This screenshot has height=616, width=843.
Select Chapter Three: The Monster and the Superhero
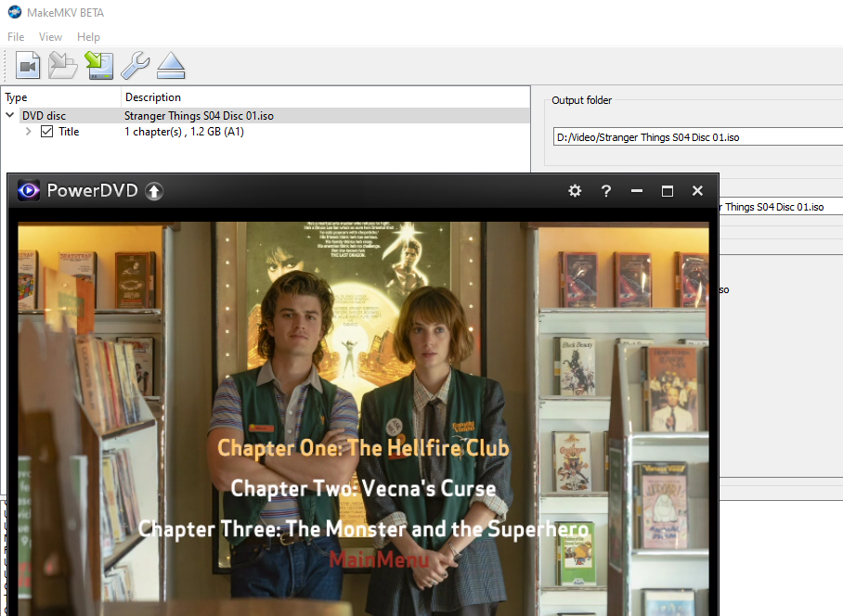pyautogui.click(x=363, y=529)
